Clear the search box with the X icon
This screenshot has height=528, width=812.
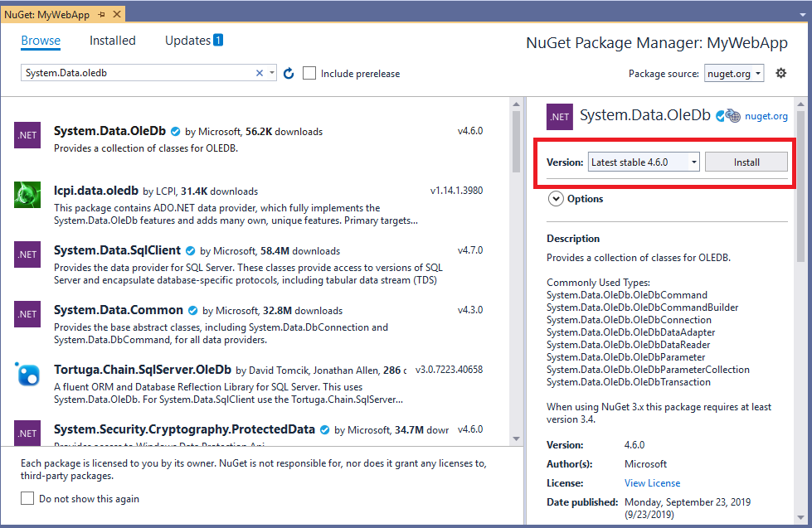click(x=260, y=73)
